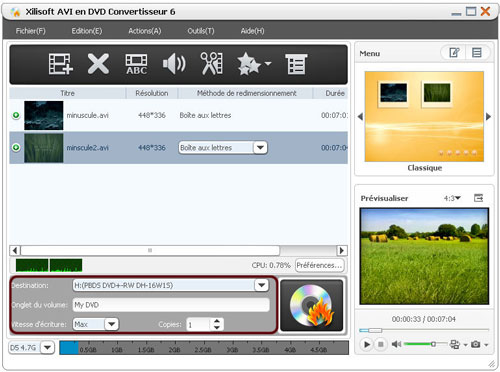Click the Titre column header
Screen dimensions: 500x372
tap(68, 93)
